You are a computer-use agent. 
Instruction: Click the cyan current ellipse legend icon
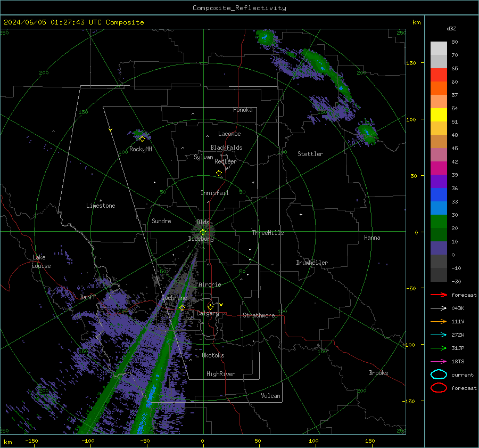pos(439,374)
